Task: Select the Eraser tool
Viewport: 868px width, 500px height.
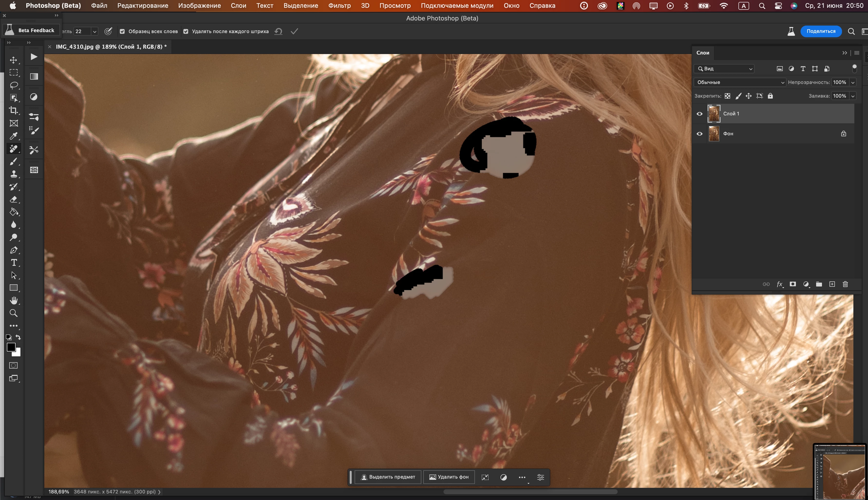Action: [x=14, y=200]
